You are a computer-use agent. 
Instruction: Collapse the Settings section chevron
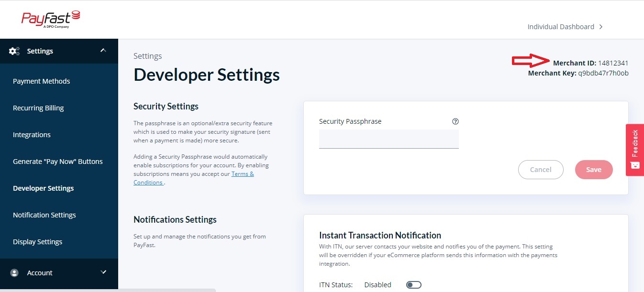pyautogui.click(x=103, y=50)
